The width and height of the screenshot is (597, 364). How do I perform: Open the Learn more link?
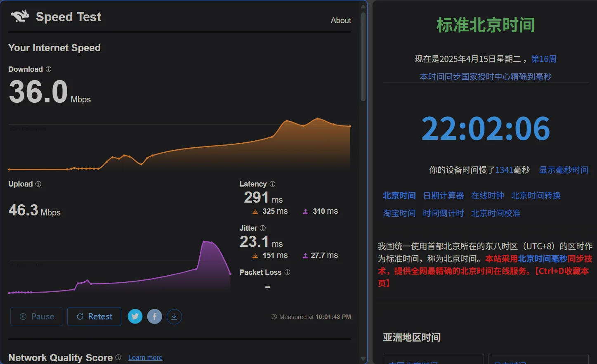pyautogui.click(x=145, y=358)
